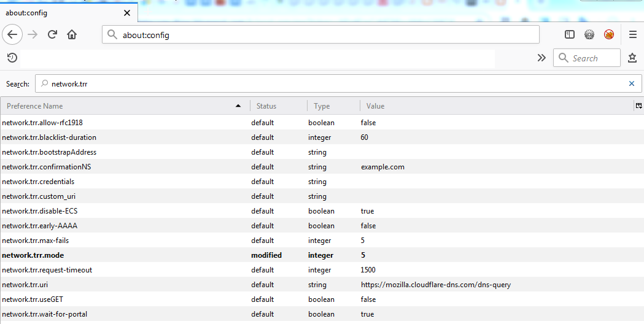Select network.trr.request-timeout preference
644x324 pixels.
[x=322, y=270]
